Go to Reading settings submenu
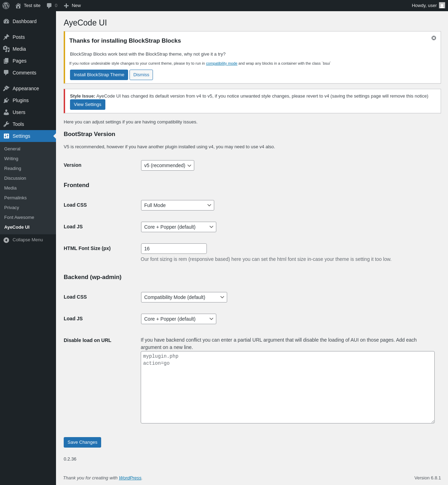448x485 pixels. point(28,169)
